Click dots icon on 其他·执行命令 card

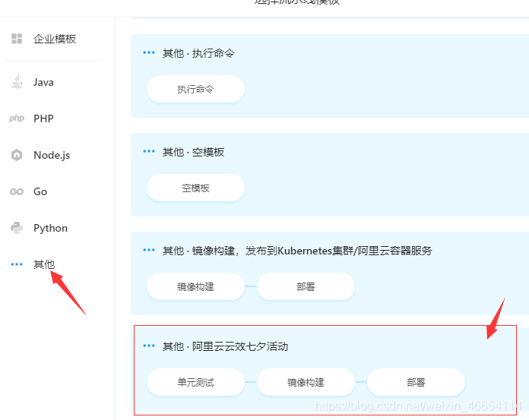coord(149,52)
